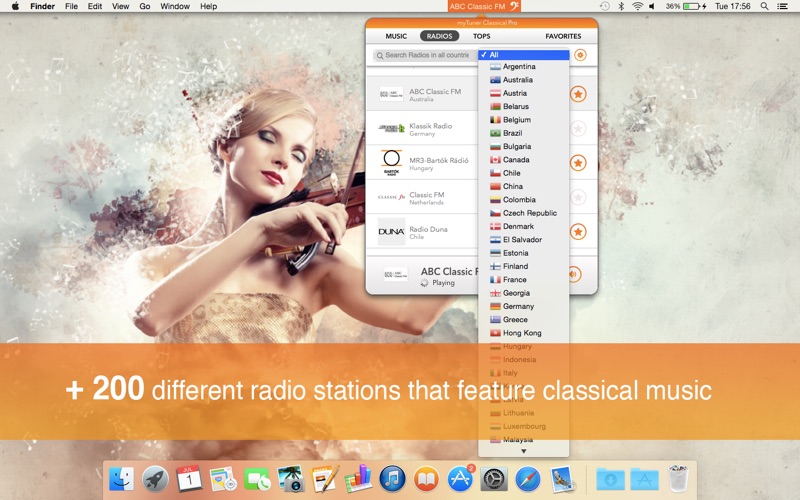The image size is (800, 500).
Task: Toggle favorite star for Radio Duna
Action: pyautogui.click(x=578, y=232)
